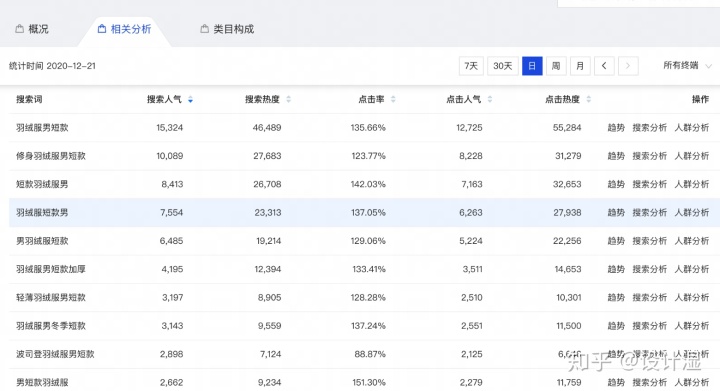This screenshot has height=391, width=720.
Task: Choose the 30天 time range
Action: [503, 66]
